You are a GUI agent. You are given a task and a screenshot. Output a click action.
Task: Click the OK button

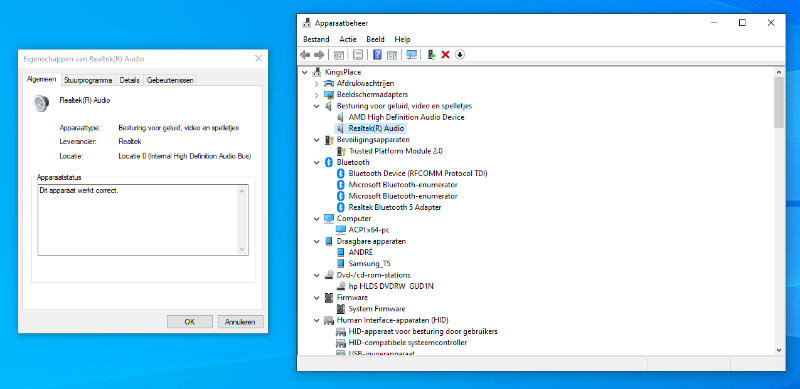pyautogui.click(x=190, y=322)
